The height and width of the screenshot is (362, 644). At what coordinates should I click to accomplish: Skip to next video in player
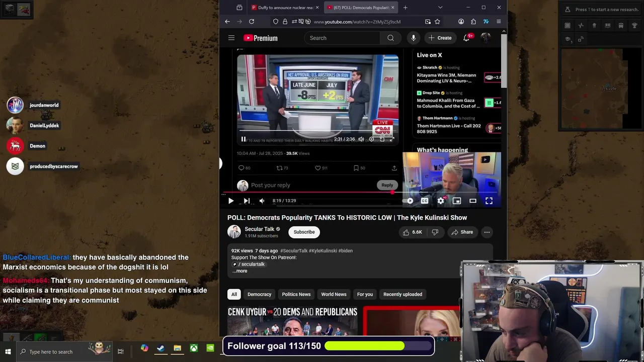(x=247, y=201)
